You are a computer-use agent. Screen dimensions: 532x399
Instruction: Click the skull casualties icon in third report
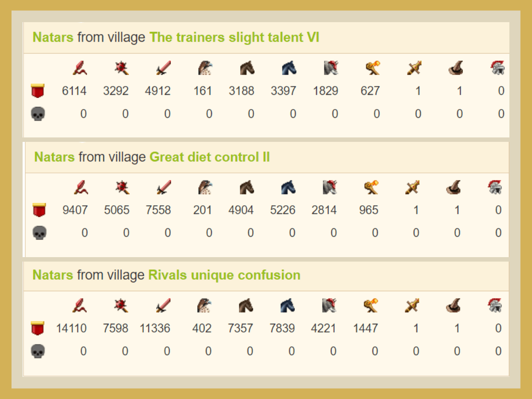tap(38, 352)
